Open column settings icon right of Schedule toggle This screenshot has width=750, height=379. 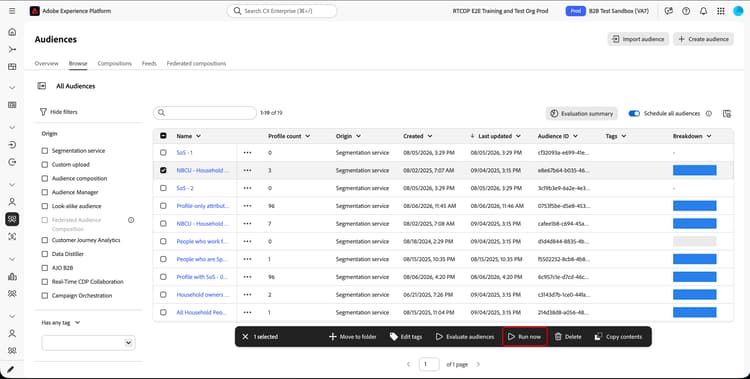(727, 113)
